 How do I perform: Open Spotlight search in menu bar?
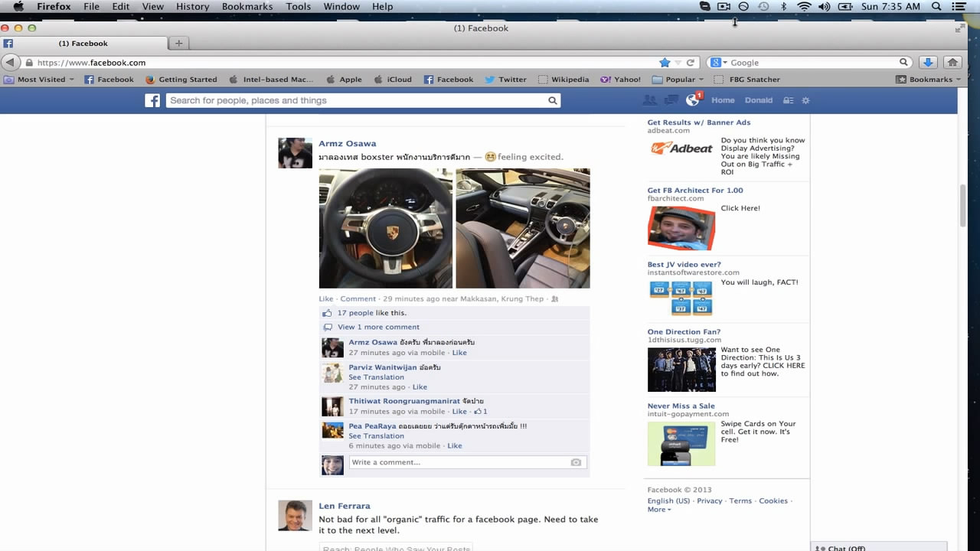click(936, 6)
